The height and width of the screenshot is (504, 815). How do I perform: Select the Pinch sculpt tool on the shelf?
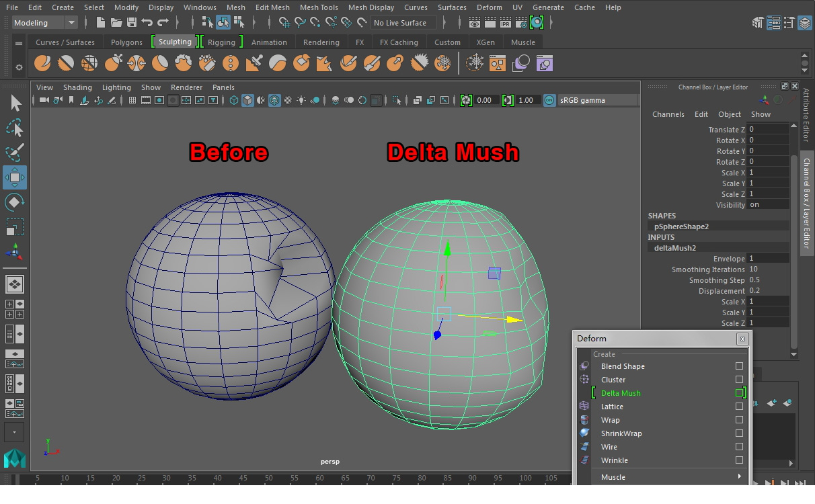click(137, 63)
